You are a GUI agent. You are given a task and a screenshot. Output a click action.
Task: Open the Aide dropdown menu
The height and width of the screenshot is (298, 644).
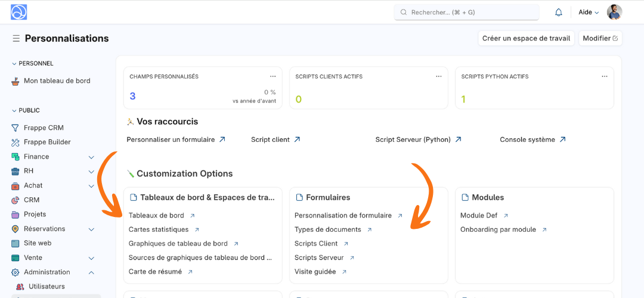click(589, 13)
